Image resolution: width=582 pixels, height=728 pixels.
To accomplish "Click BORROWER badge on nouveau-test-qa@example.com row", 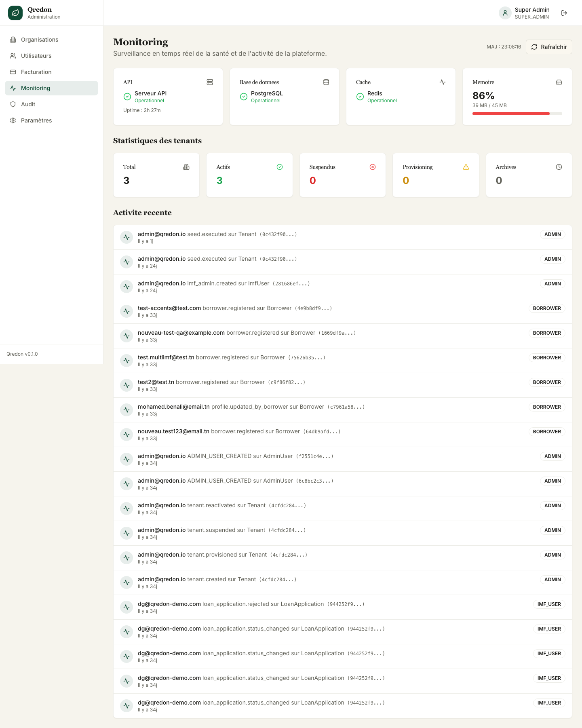I will point(547,333).
